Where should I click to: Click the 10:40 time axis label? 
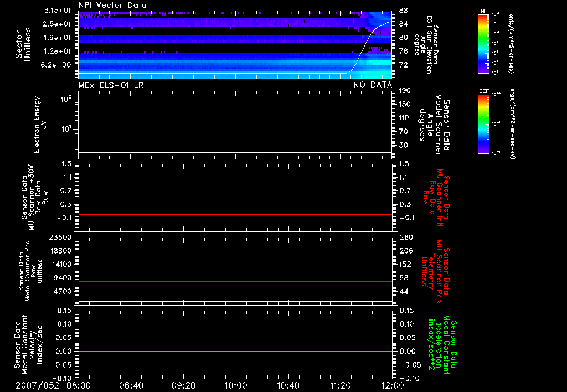pos(288,385)
